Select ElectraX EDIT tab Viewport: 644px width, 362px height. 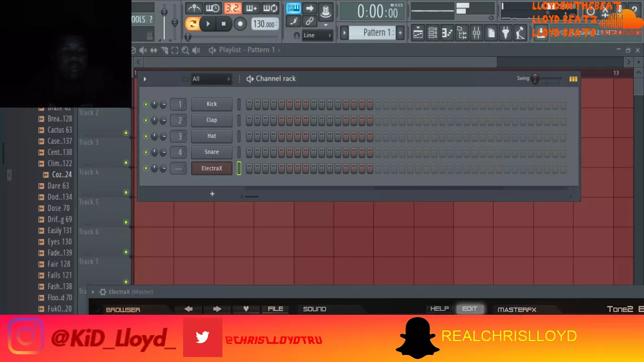tap(469, 309)
